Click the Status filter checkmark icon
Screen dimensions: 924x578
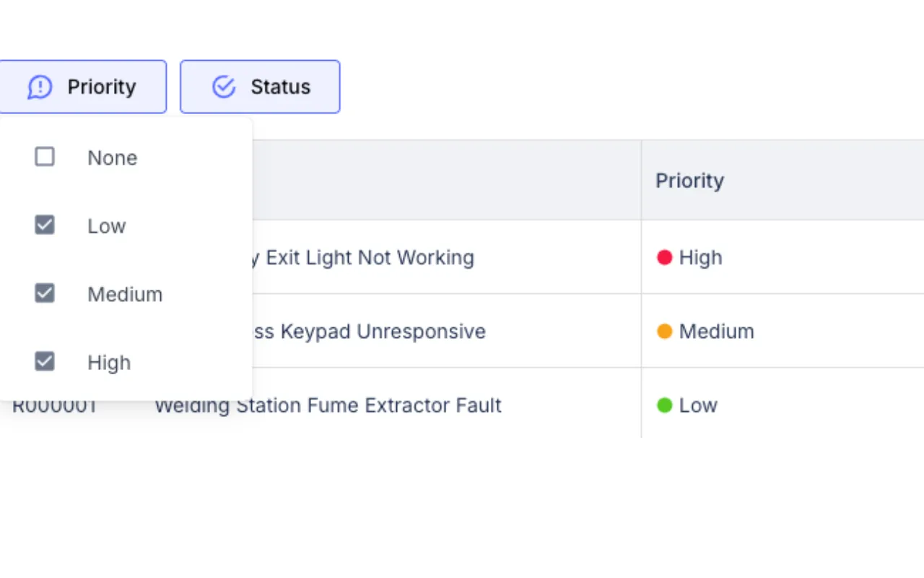tap(224, 86)
